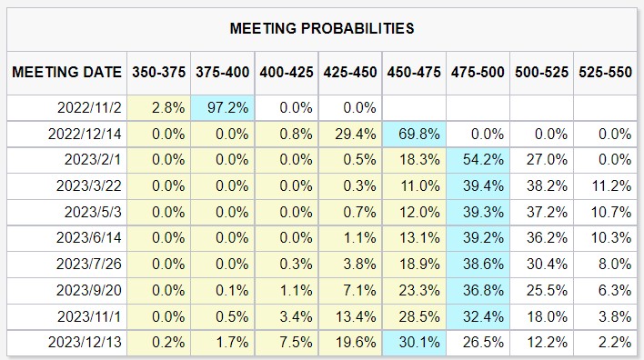Click the 38.6% cell for 2023/7/26

pos(478,264)
